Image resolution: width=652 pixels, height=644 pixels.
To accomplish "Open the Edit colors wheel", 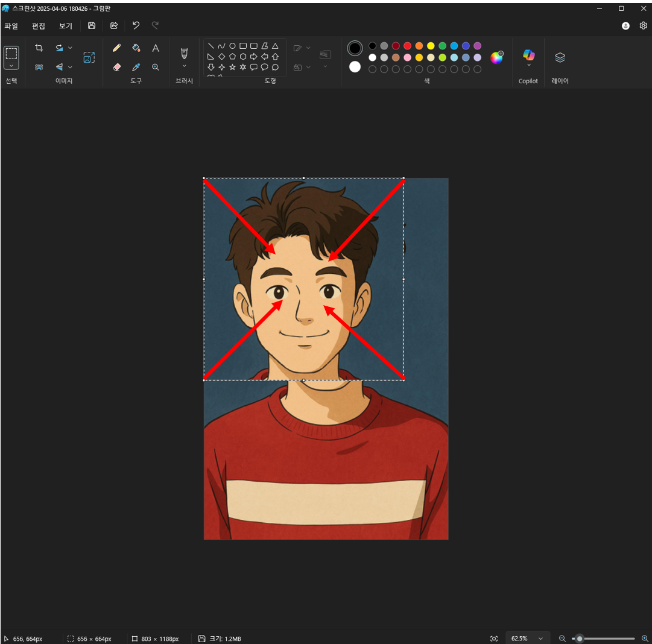I will click(x=496, y=57).
